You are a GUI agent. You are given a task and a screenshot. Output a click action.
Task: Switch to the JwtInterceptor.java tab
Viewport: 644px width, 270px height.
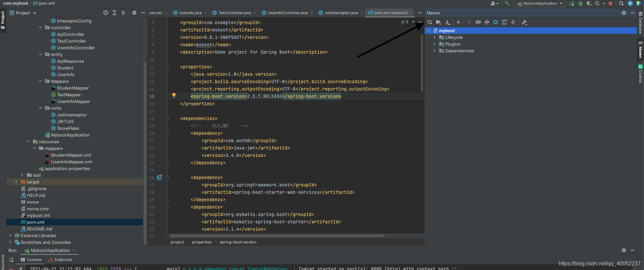point(341,13)
